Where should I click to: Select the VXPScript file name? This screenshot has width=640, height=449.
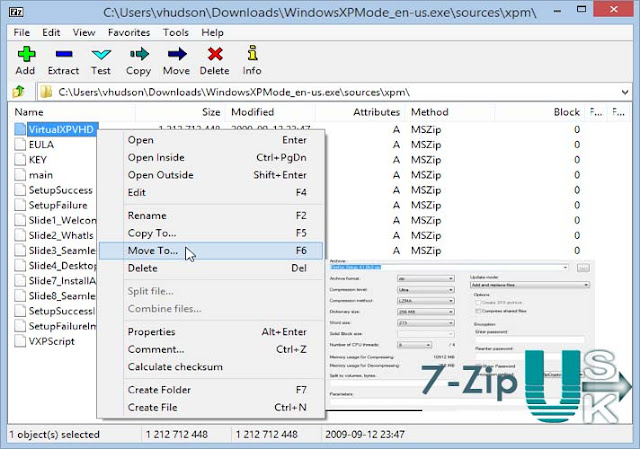52,342
